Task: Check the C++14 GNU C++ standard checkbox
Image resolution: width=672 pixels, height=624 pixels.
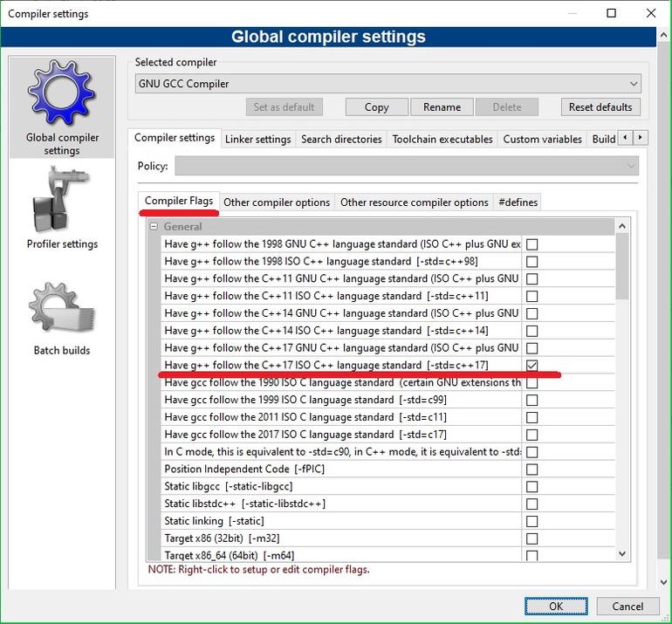Action: pyautogui.click(x=531, y=313)
